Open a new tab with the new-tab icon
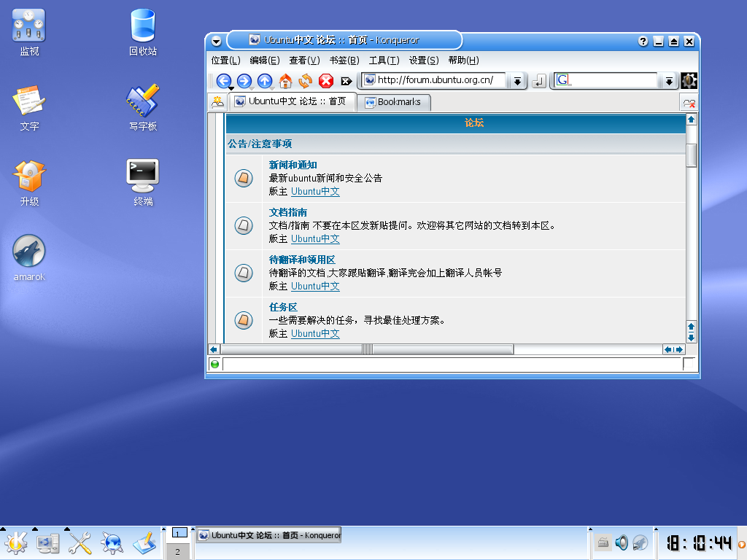 pyautogui.click(x=217, y=102)
